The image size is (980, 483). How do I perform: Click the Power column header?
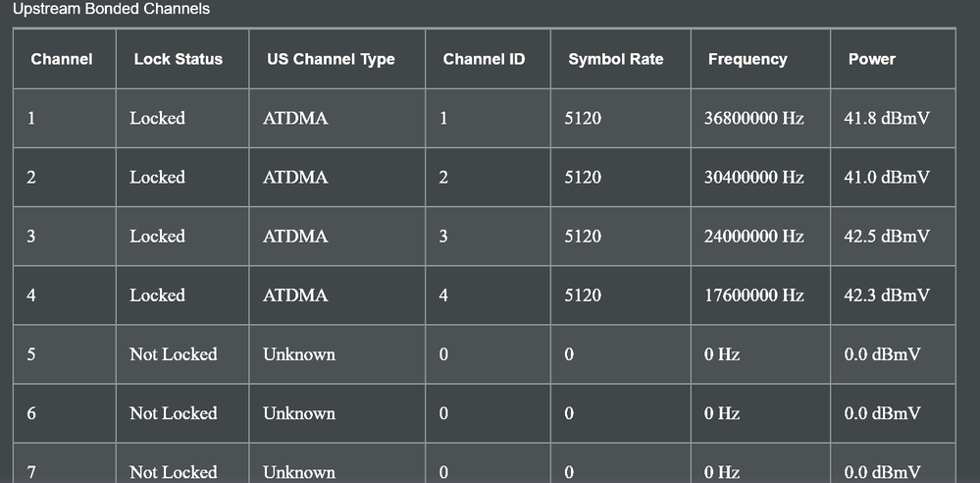[x=871, y=59]
